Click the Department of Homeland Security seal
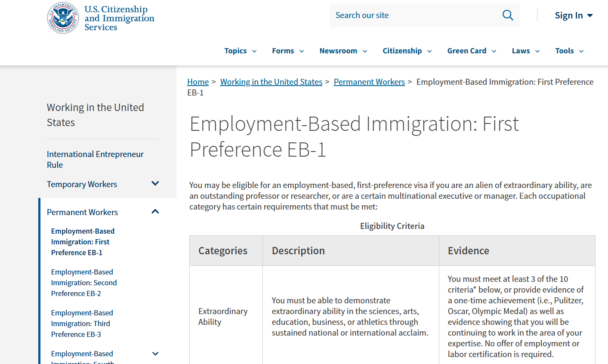The image size is (608, 364). pyautogui.click(x=63, y=18)
